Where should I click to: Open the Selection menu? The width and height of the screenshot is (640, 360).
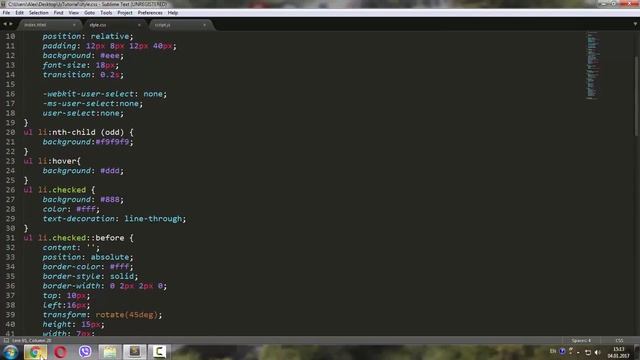pyautogui.click(x=38, y=13)
